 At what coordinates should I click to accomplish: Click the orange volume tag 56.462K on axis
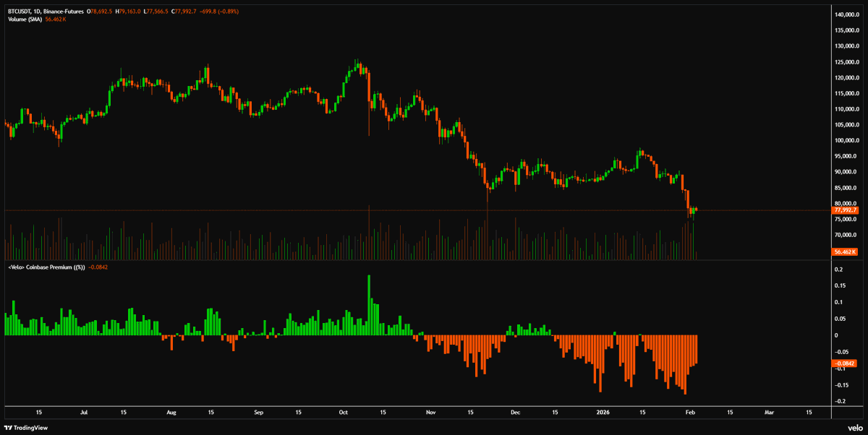pyautogui.click(x=845, y=251)
